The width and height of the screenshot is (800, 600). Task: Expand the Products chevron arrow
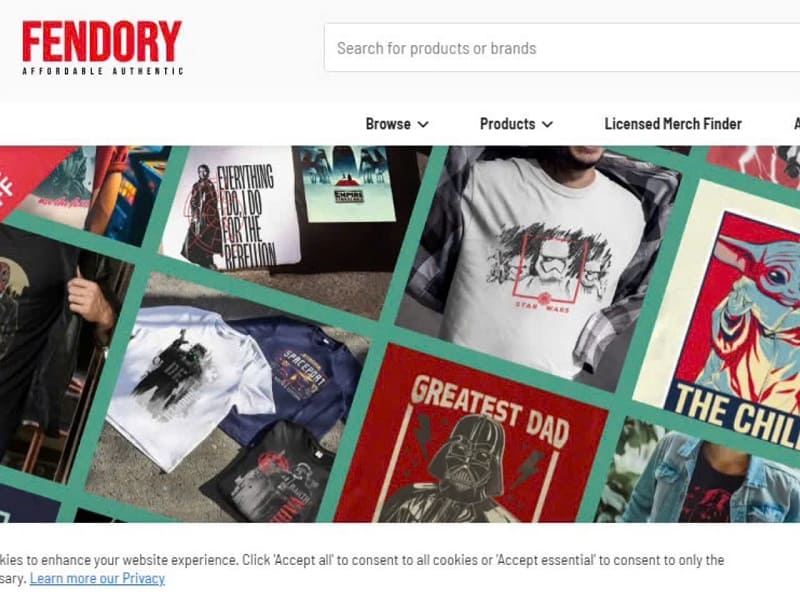[547, 124]
